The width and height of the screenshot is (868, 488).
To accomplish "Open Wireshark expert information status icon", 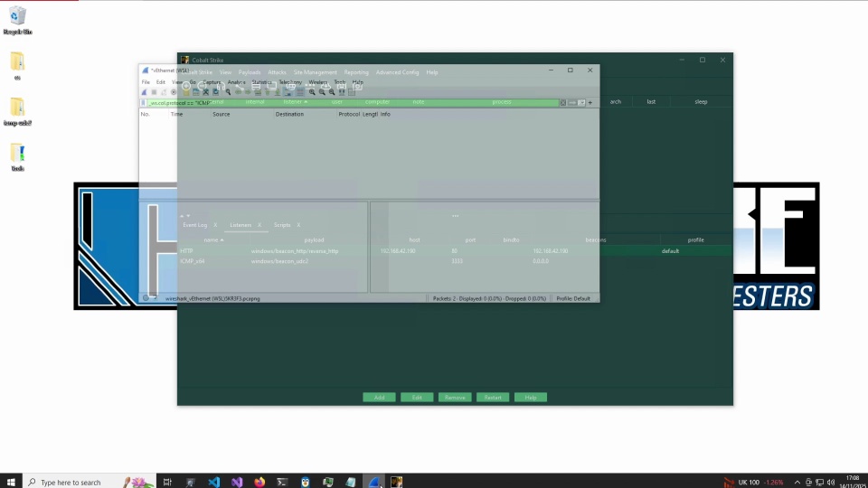I will [146, 298].
